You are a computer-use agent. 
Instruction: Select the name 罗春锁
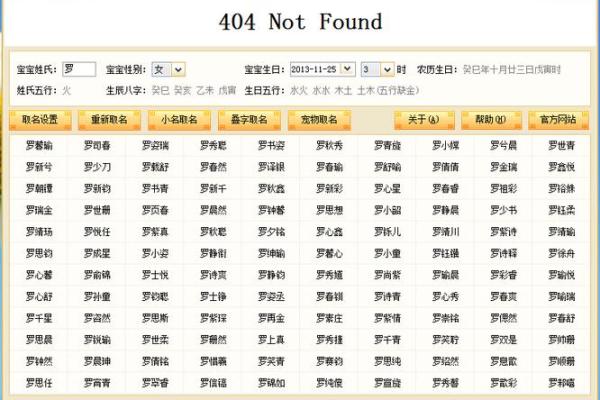(x=329, y=297)
